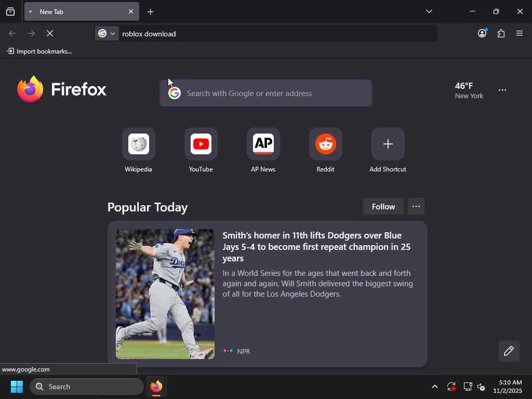532x399 pixels.
Task: Select the New Tab tab
Action: click(x=82, y=11)
